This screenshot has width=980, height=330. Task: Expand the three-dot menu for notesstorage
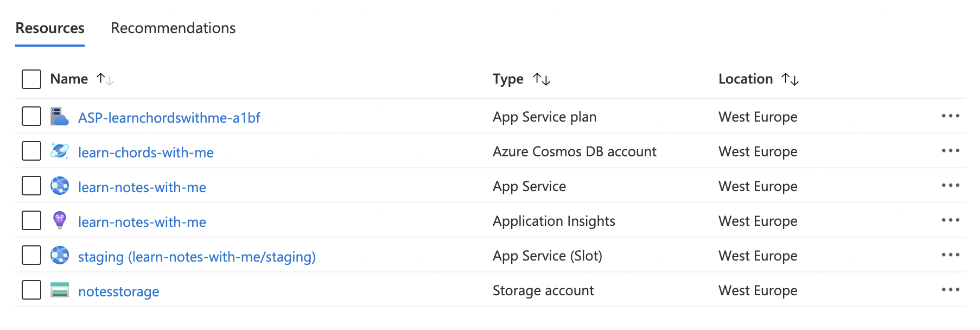click(x=950, y=290)
